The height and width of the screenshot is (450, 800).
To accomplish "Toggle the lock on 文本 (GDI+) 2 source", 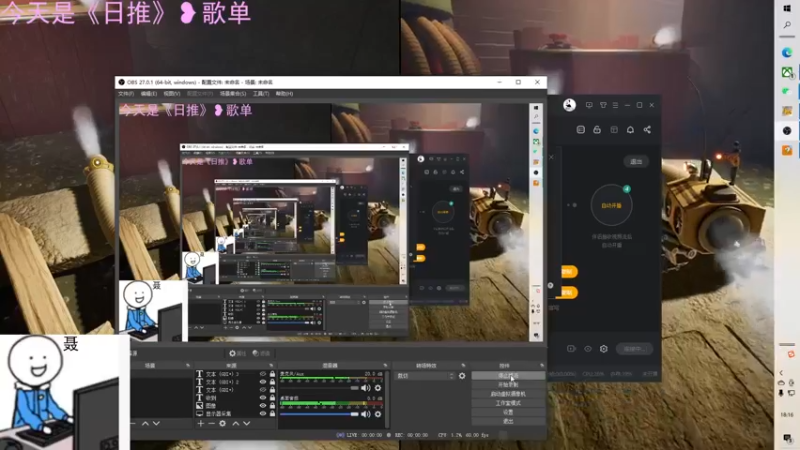I will pos(272,382).
